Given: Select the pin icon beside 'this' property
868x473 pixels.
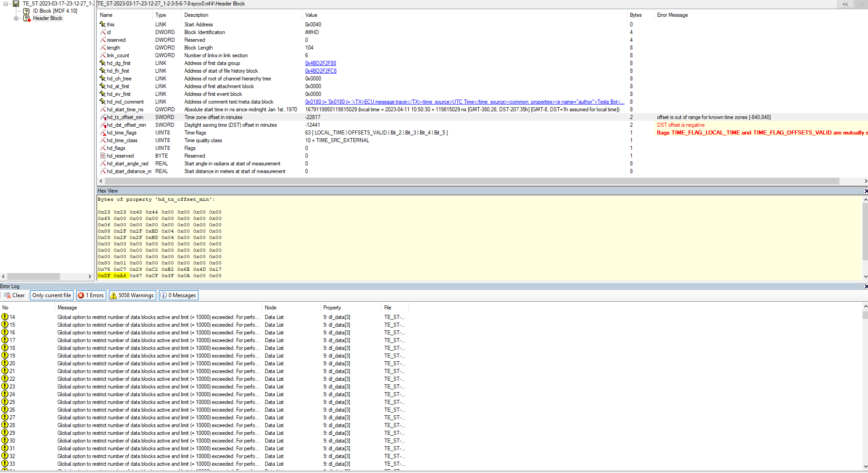Looking at the screenshot, I should click(104, 25).
